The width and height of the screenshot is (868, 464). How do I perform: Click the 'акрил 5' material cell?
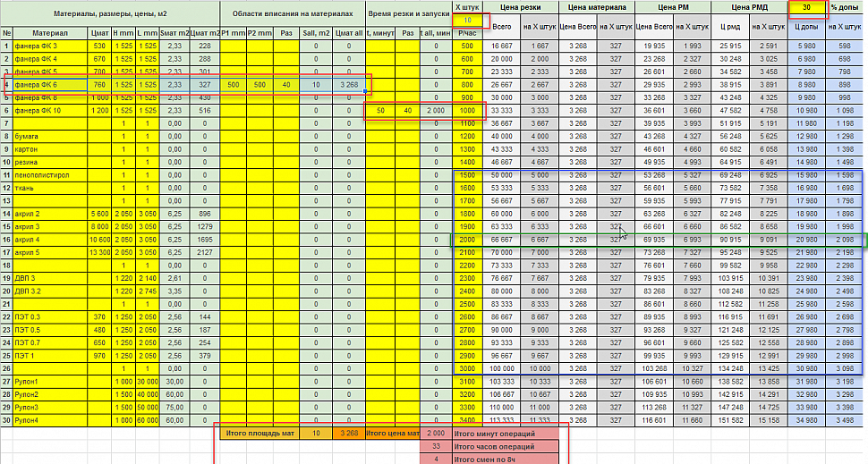click(50, 252)
